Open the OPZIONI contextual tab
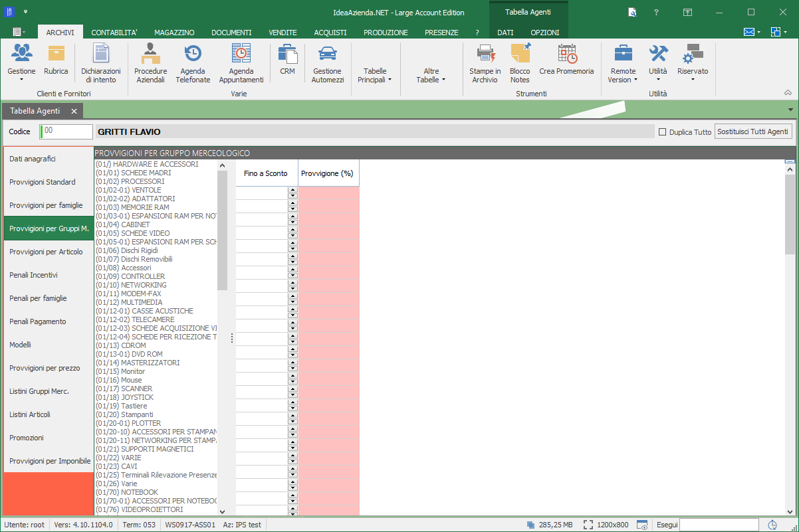799x532 pixels. click(x=545, y=32)
